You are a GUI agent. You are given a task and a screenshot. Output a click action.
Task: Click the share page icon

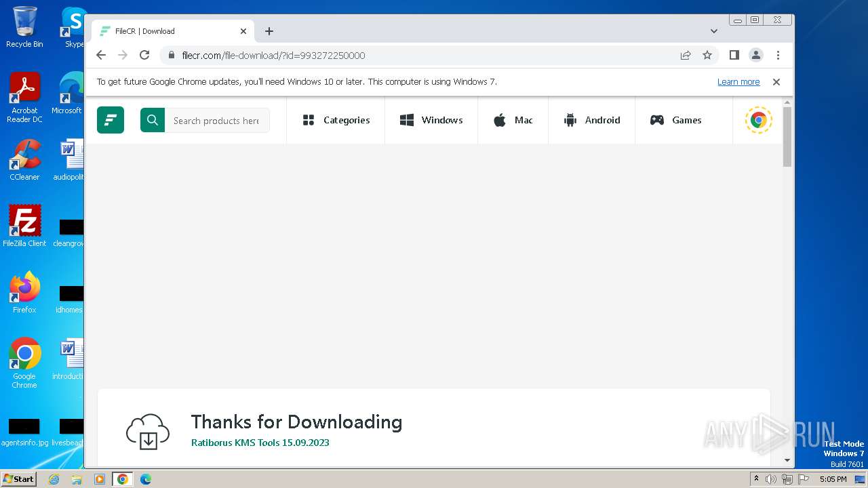[686, 55]
